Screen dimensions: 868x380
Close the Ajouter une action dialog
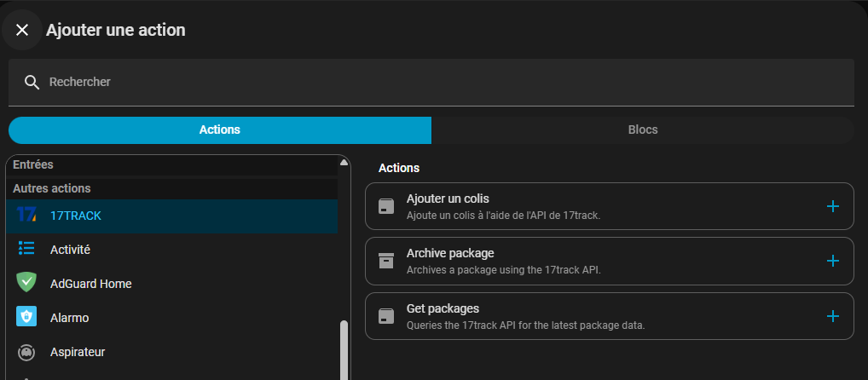coord(22,30)
